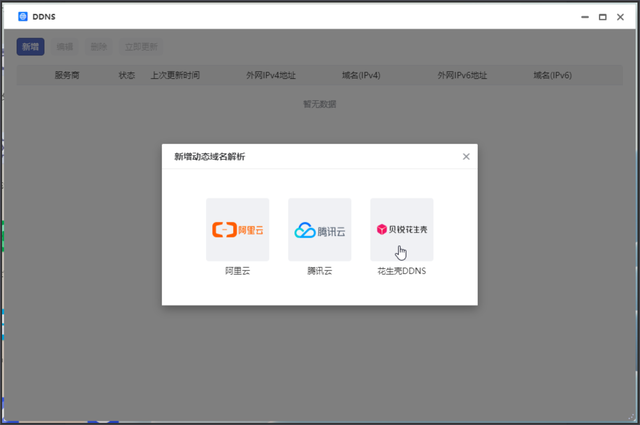Click the 域名(IPv4) column header
The image size is (640, 425).
(x=361, y=75)
